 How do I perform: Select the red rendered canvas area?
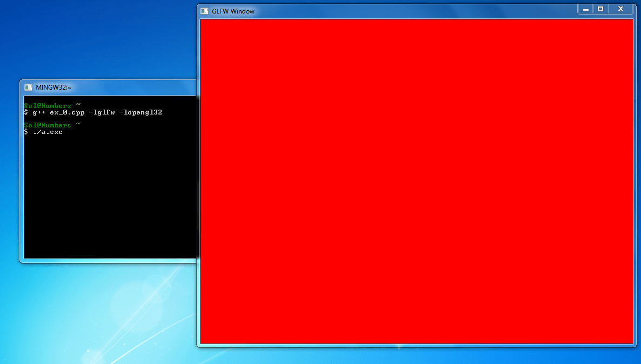click(x=416, y=181)
